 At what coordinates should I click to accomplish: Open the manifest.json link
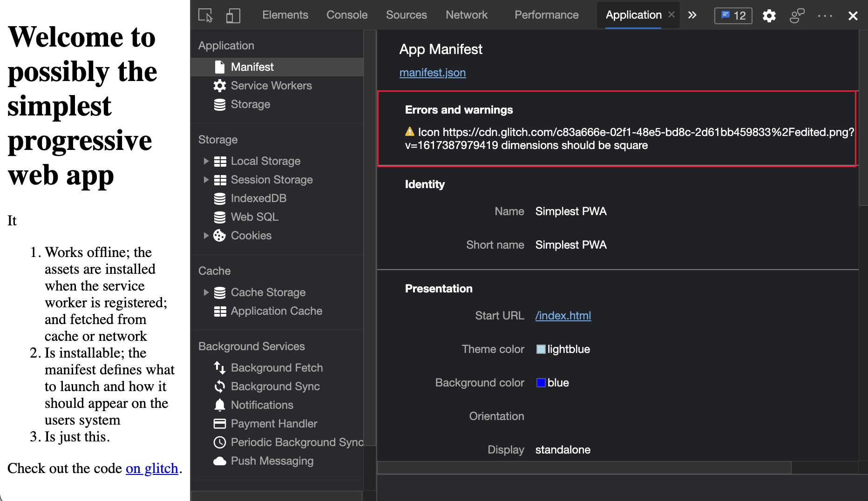pos(432,73)
